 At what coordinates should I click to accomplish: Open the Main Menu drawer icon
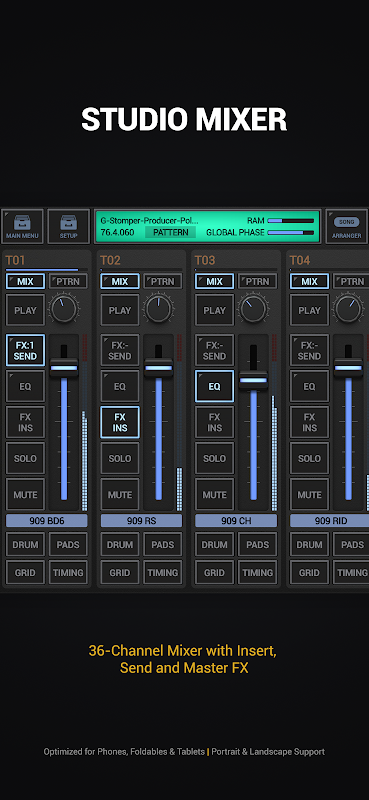point(22,227)
